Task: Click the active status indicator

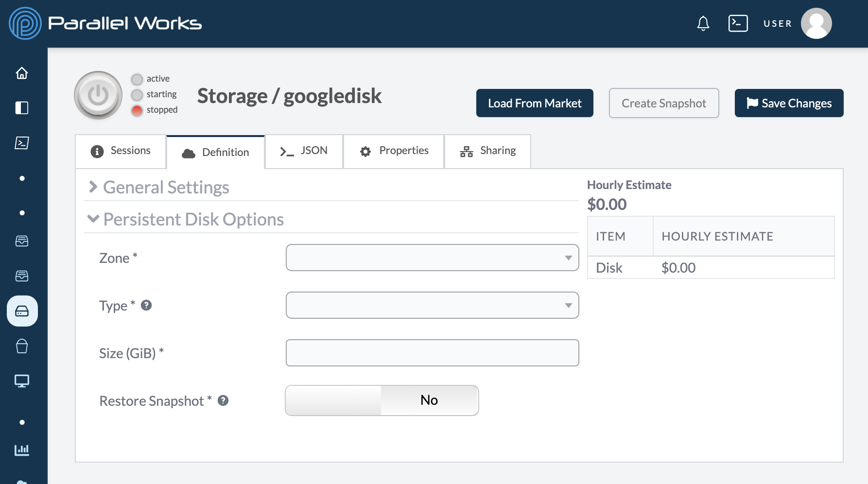Action: tap(137, 79)
